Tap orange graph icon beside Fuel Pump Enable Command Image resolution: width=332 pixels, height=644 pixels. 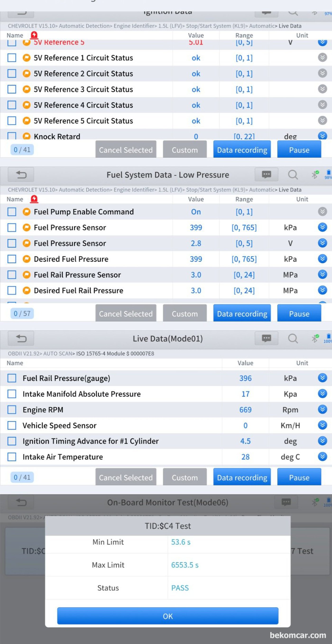click(x=27, y=212)
